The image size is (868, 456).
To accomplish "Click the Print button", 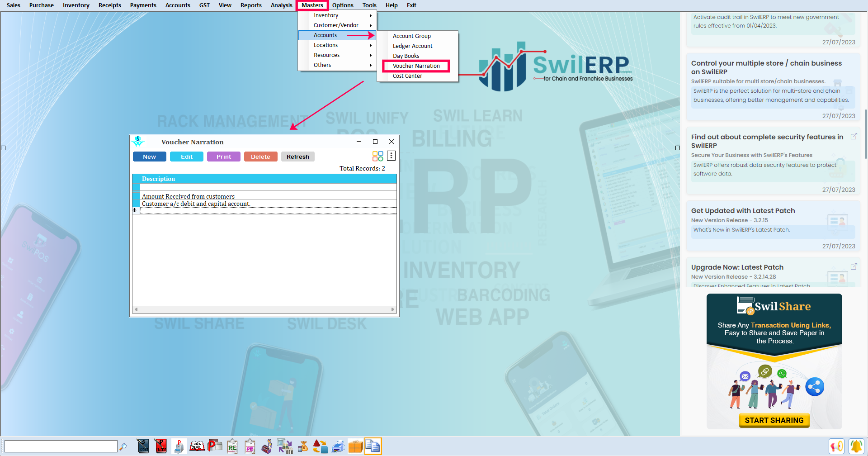I will [224, 157].
